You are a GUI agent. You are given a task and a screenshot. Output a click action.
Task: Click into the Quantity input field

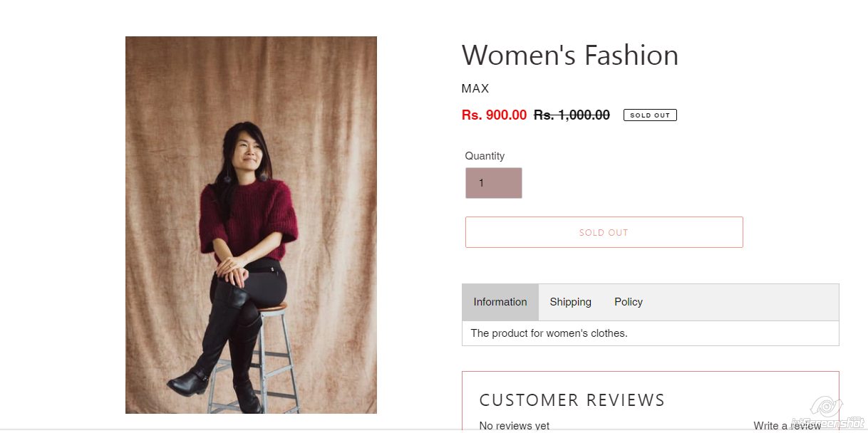point(493,183)
